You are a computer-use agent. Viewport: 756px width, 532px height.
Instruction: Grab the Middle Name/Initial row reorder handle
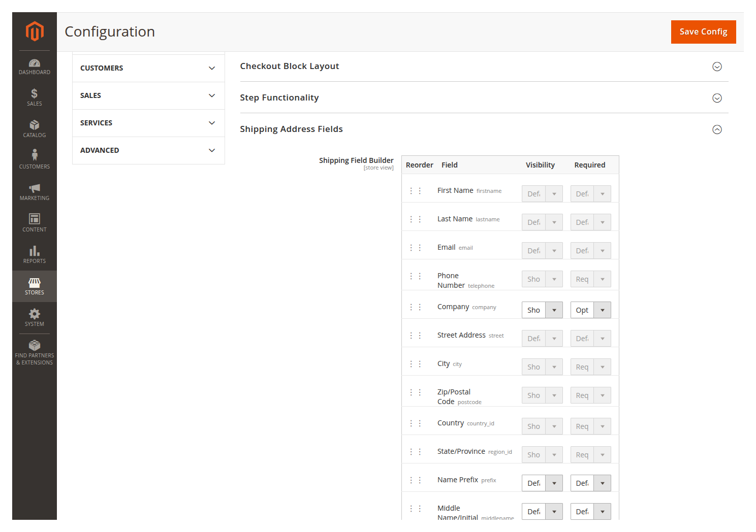(x=416, y=509)
